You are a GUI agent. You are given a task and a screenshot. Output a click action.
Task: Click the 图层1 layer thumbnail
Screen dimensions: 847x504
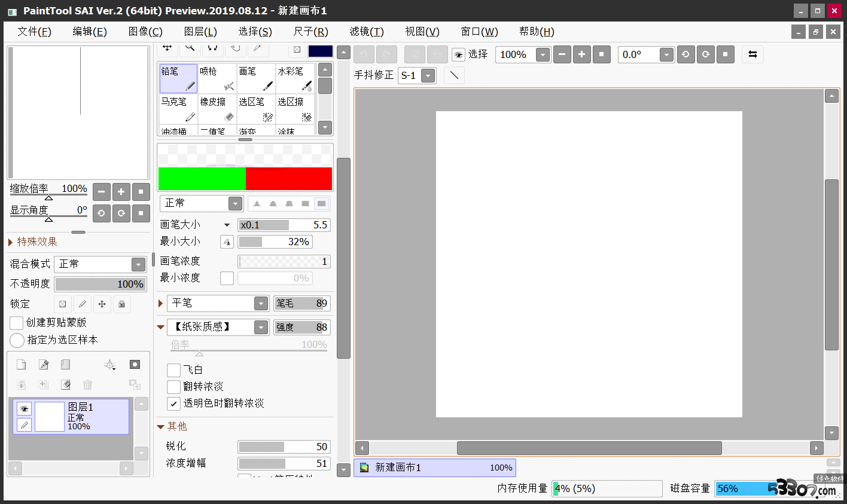coord(50,417)
